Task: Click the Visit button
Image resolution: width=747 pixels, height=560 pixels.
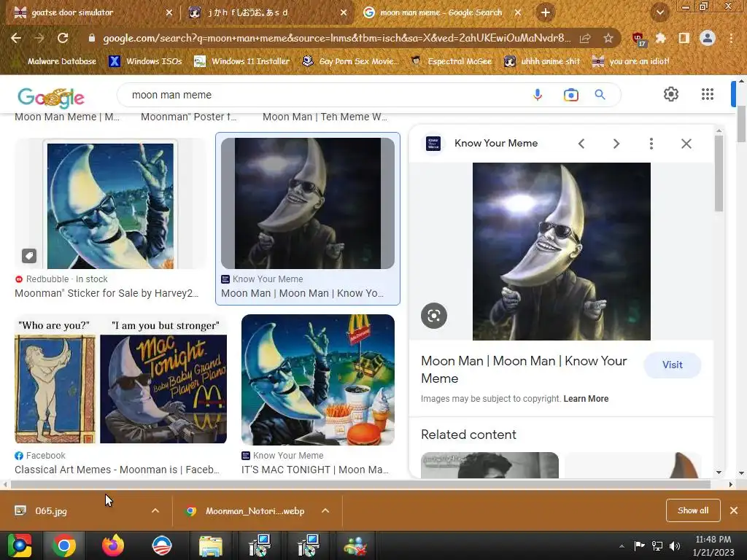Action: [672, 365]
